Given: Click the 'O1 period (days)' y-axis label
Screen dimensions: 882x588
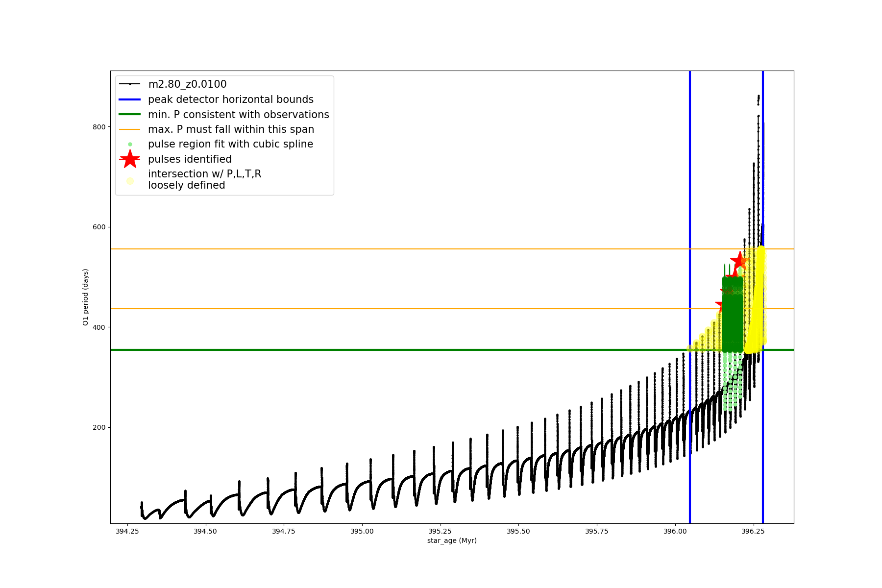Looking at the screenshot, I should click(x=86, y=297).
